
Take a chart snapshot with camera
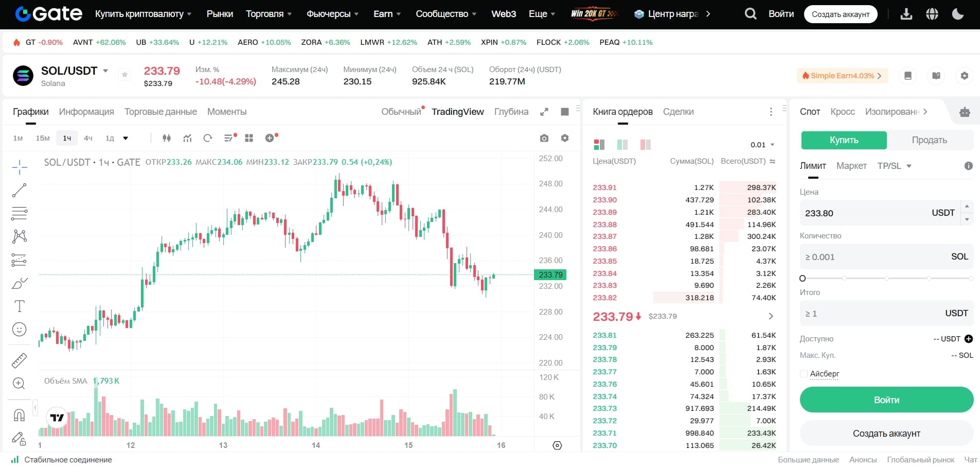point(544,138)
